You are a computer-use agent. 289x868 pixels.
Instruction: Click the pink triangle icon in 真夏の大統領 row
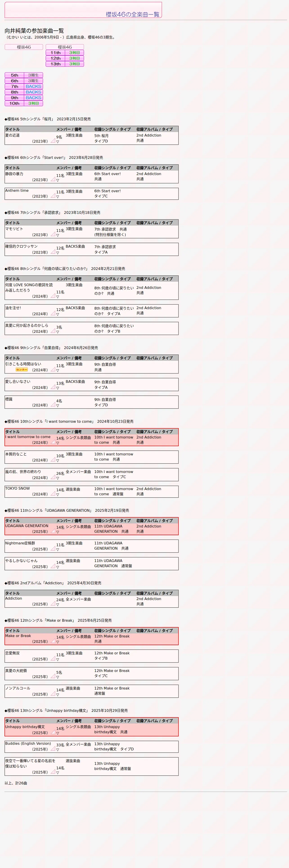pyautogui.click(x=53, y=676)
